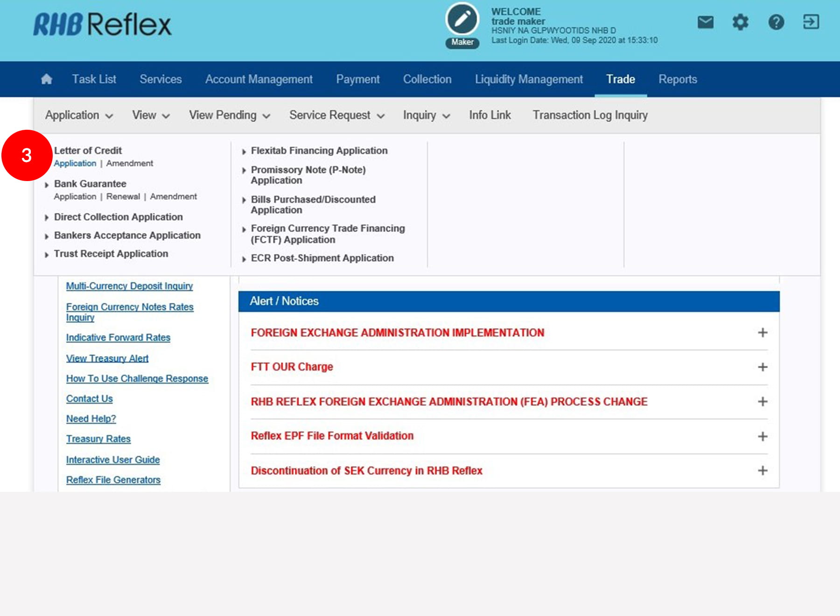Expand Foreign Exchange Administration Implementation notice
This screenshot has width=840, height=616.
click(763, 333)
